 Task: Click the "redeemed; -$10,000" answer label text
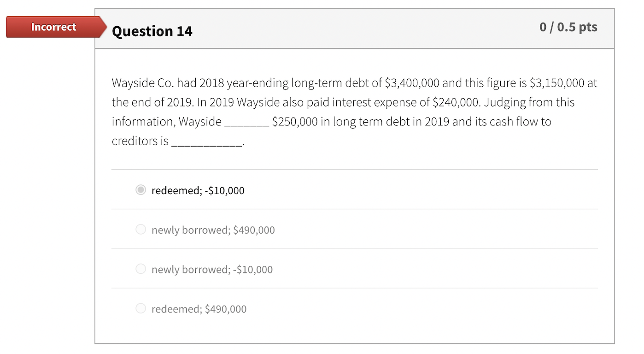click(x=198, y=191)
